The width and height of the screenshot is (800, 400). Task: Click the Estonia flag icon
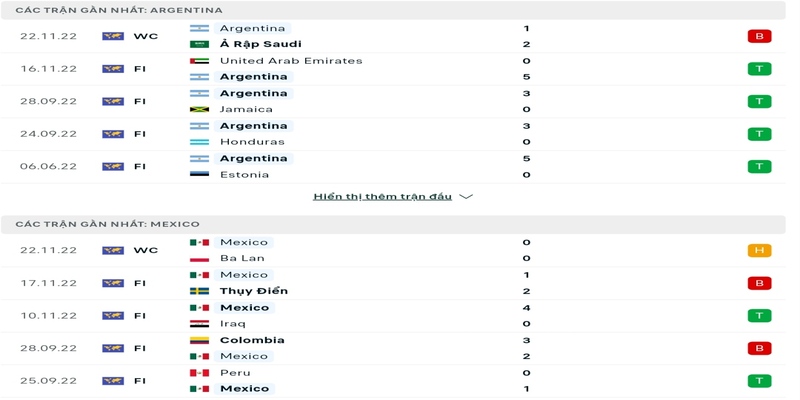click(x=200, y=175)
